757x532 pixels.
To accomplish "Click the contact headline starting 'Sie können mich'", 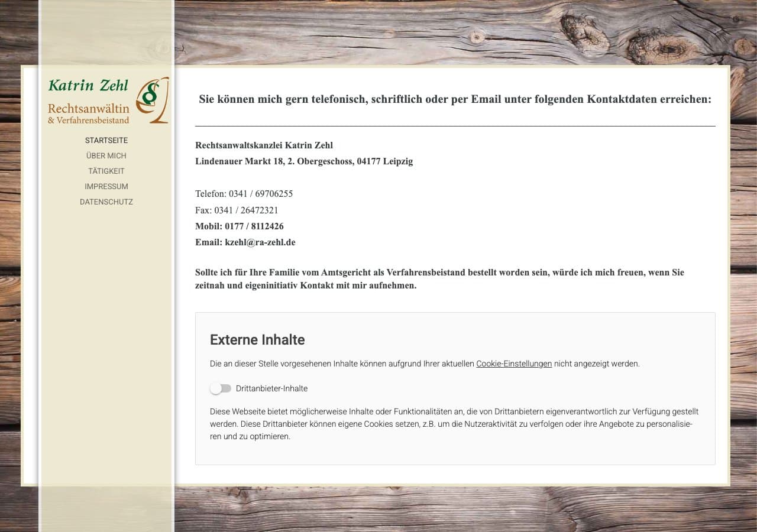I will pos(455,99).
